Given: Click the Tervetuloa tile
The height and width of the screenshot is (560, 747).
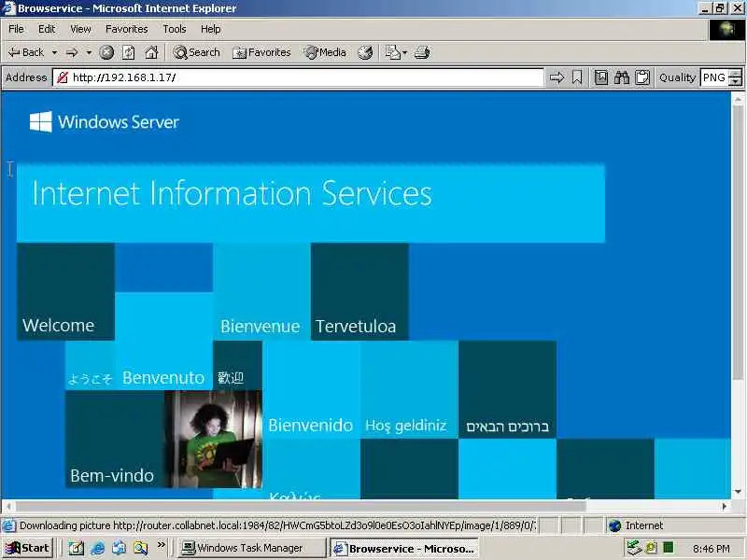Looking at the screenshot, I should [359, 291].
